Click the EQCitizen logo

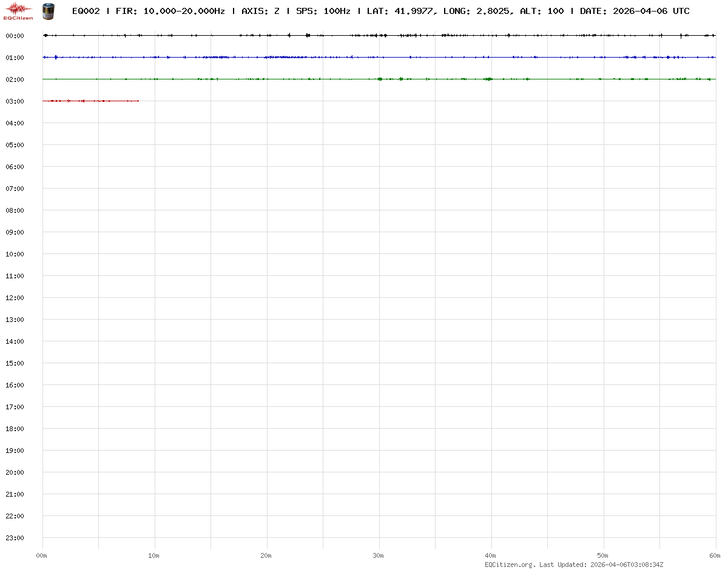[18, 10]
